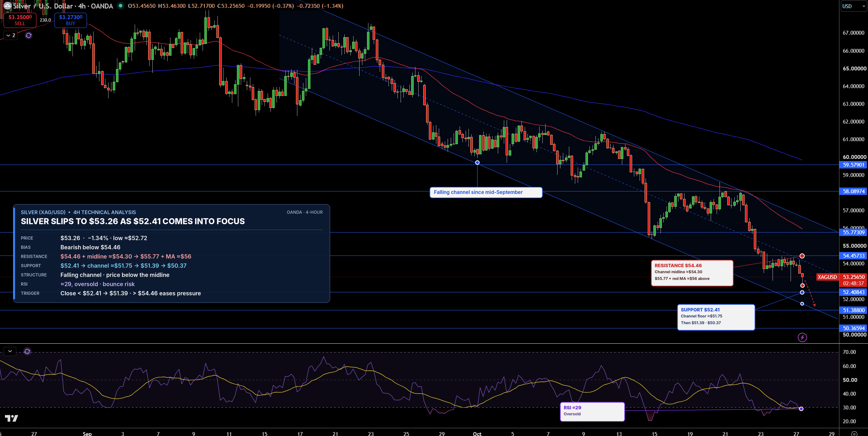Select the channel floor marker near 51.75
Screen dimensions: 868x436
(x=802, y=304)
